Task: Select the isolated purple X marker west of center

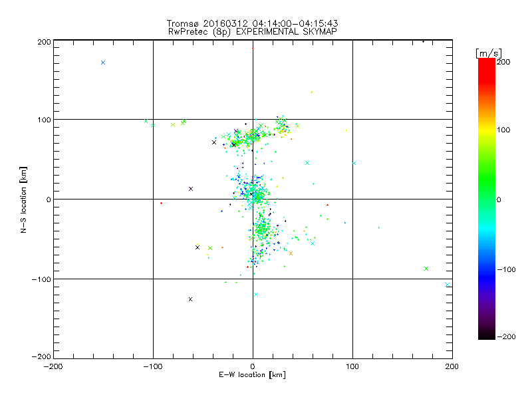Action: (191, 189)
